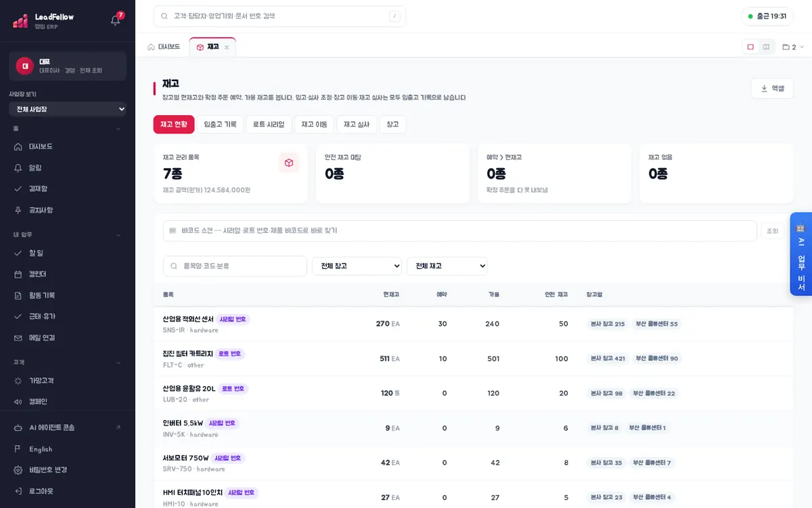Open the 전체 재고 stock filter
The height and width of the screenshot is (508, 812).
coord(447,266)
